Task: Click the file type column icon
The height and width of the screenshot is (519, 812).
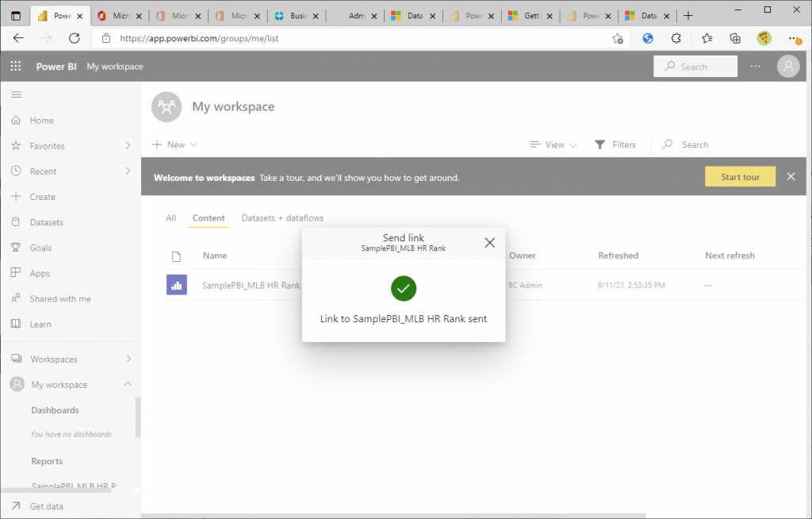Action: [177, 256]
